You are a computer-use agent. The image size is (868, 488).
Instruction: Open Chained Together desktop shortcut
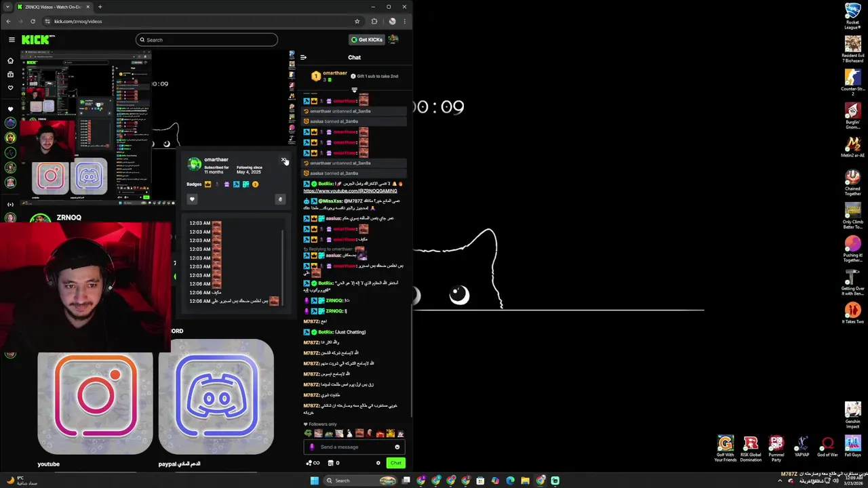click(x=852, y=182)
